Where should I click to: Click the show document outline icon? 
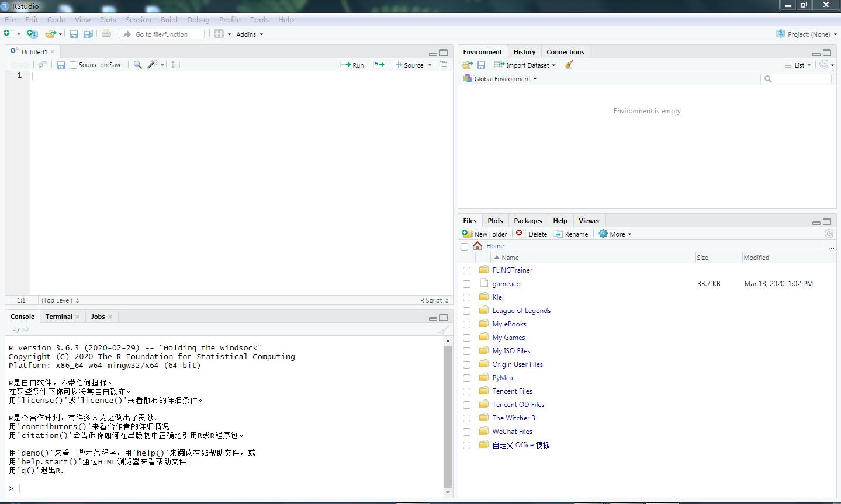click(x=444, y=64)
